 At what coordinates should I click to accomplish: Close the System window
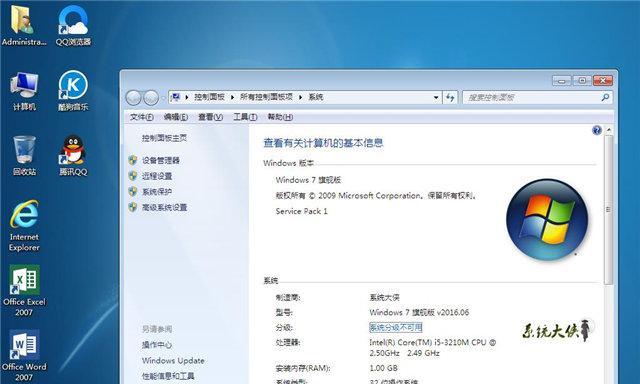pos(603,80)
